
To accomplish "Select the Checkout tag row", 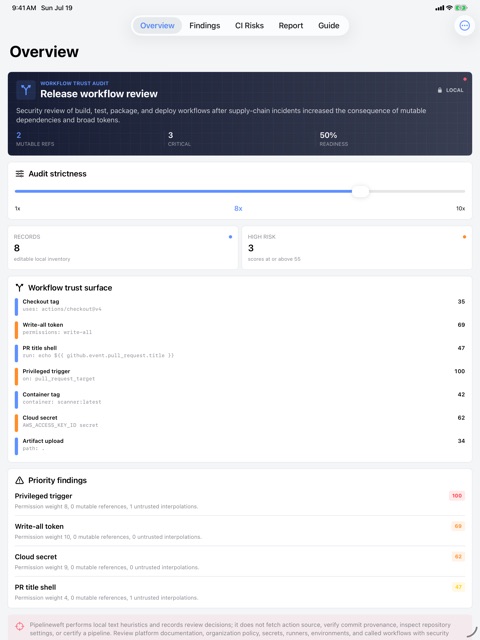I will (x=240, y=305).
